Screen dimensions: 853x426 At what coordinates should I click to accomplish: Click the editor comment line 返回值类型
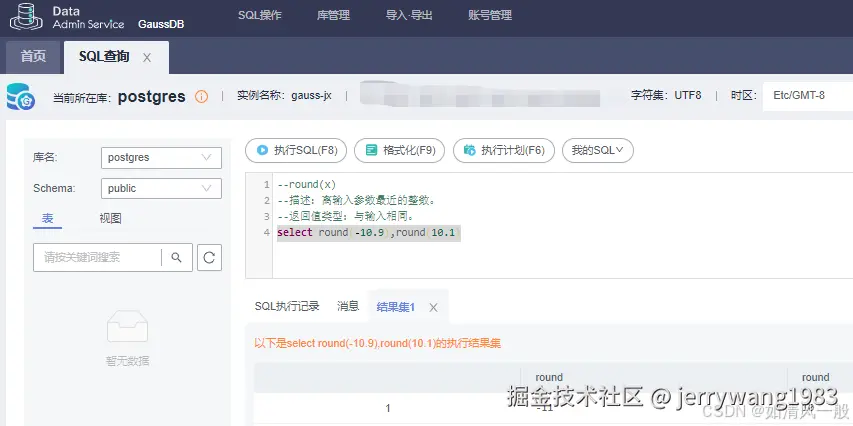point(346,217)
